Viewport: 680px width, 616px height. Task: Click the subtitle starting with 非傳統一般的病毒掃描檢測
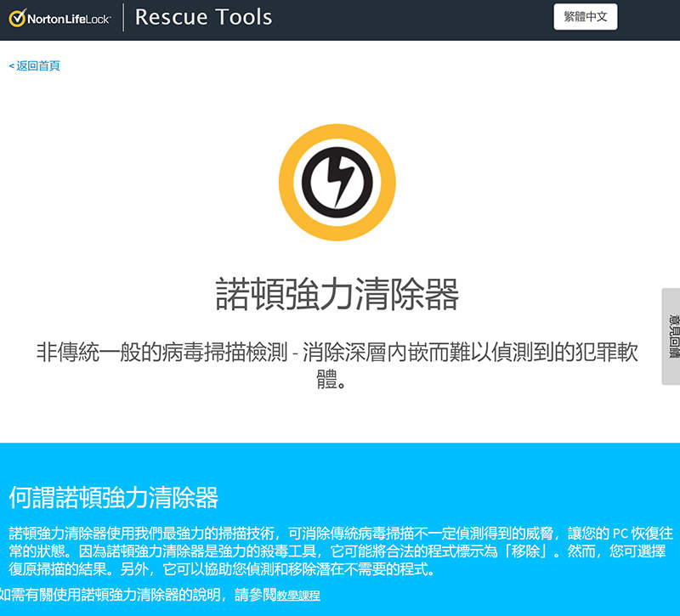click(337, 352)
